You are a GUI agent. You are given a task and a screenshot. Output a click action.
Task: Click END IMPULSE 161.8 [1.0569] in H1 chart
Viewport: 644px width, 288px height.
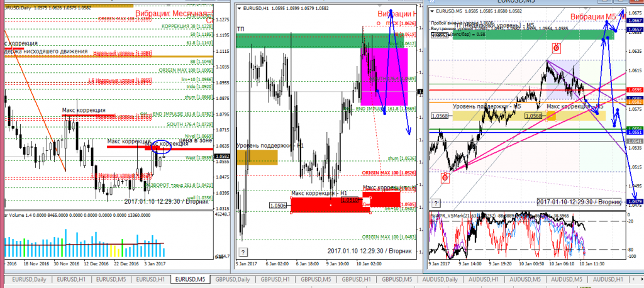click(379, 108)
